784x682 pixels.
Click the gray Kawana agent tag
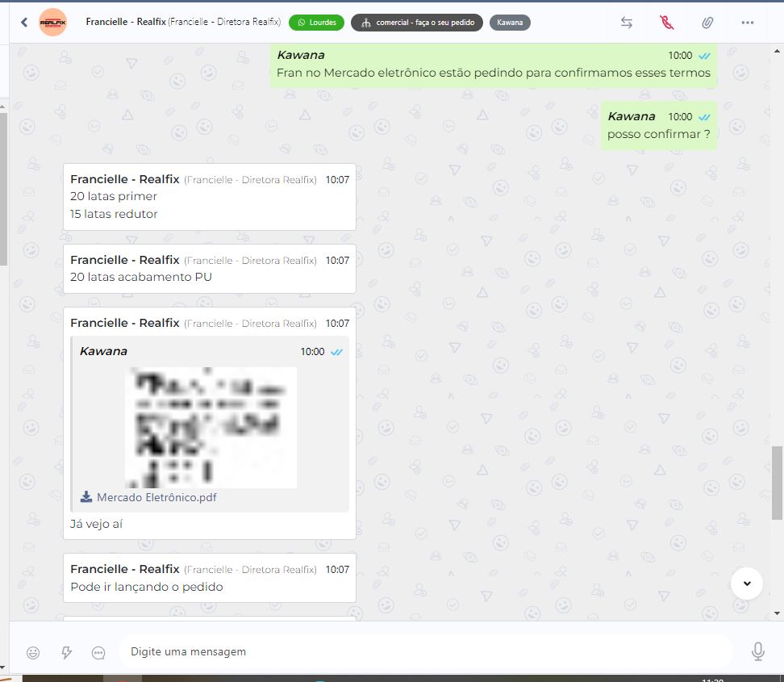coord(509,23)
